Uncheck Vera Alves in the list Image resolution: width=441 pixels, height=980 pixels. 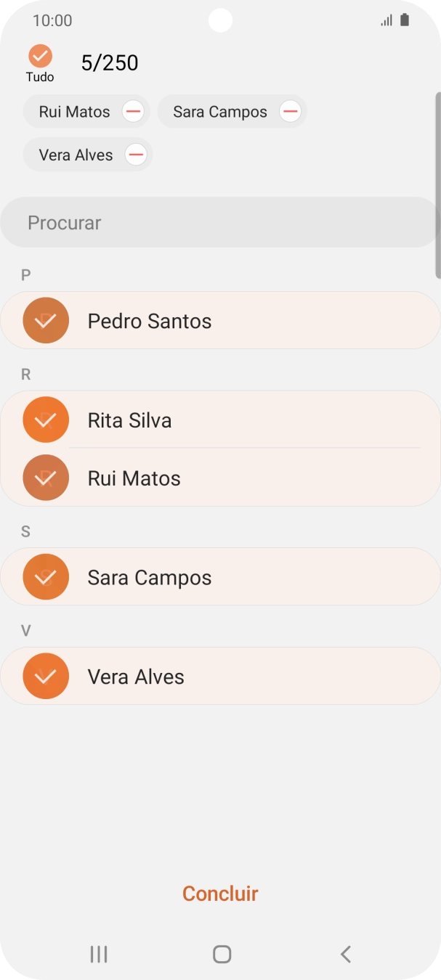coord(46,676)
